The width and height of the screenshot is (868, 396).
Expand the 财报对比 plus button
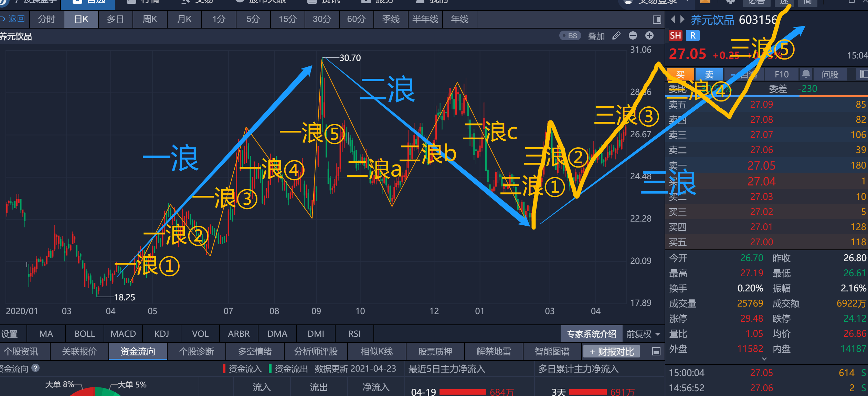611,352
